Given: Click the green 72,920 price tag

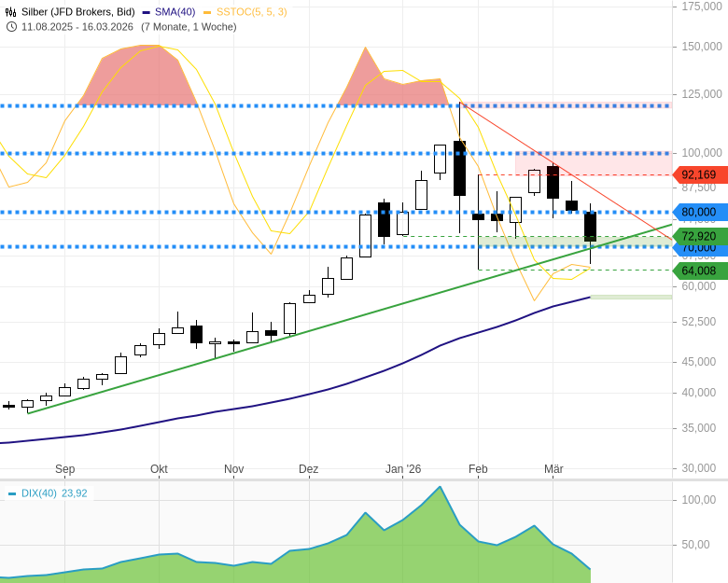Looking at the screenshot, I should tap(699, 236).
